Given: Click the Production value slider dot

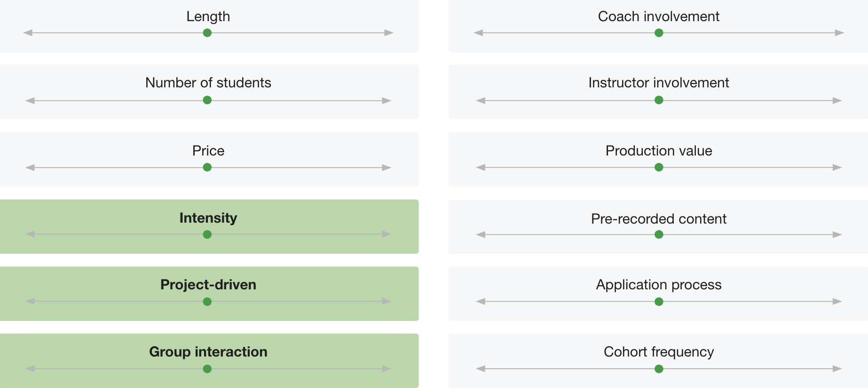Looking at the screenshot, I should click(659, 167).
